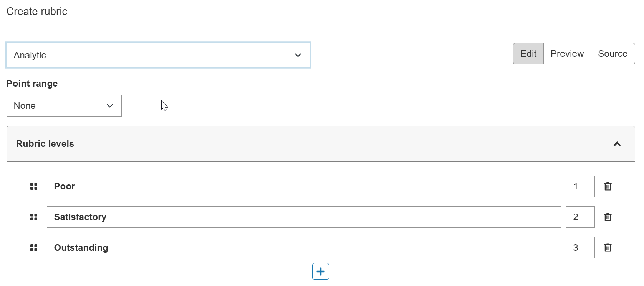Screen dimensions: 644x286
Task: Click the Poor level point value field
Action: click(x=580, y=186)
